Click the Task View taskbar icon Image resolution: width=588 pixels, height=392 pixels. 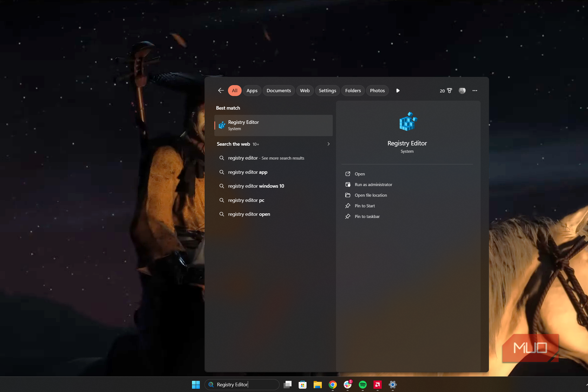pyautogui.click(x=287, y=385)
